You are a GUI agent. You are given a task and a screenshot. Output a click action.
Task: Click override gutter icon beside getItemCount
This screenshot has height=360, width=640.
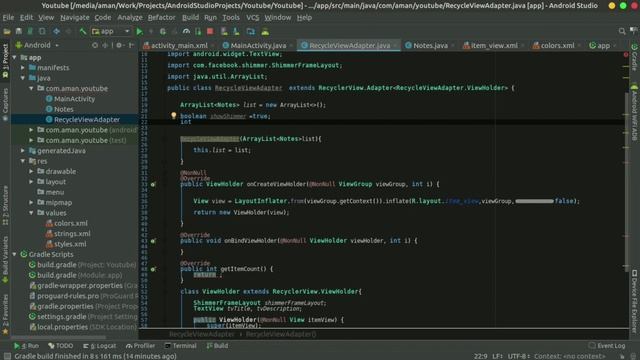[x=153, y=269]
